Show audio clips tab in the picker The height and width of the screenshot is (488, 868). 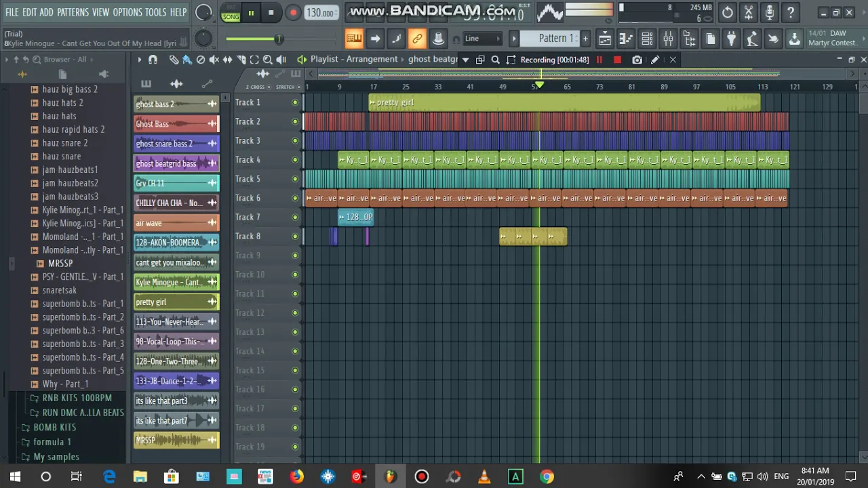176,84
